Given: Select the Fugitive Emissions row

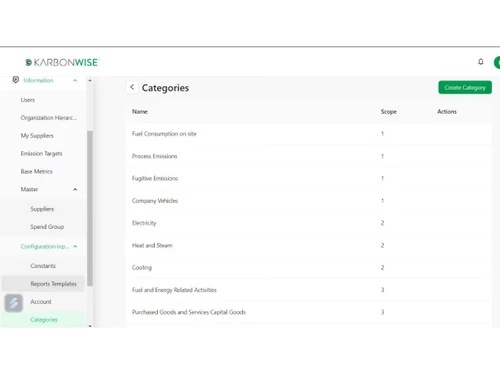Looking at the screenshot, I should (x=309, y=178).
